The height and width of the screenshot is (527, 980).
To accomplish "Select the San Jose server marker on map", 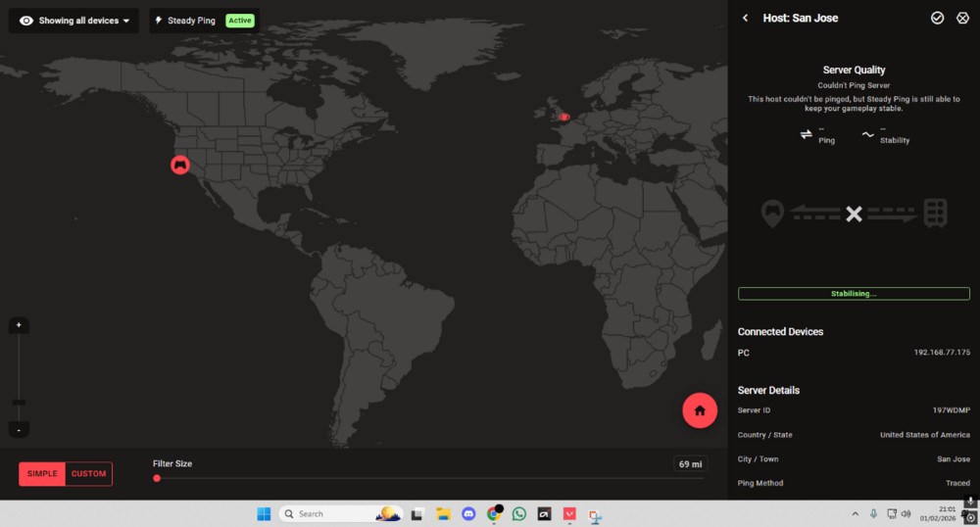I will [x=179, y=165].
